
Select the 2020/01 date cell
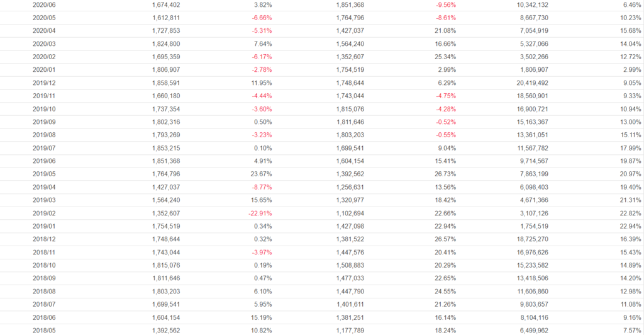[44, 70]
